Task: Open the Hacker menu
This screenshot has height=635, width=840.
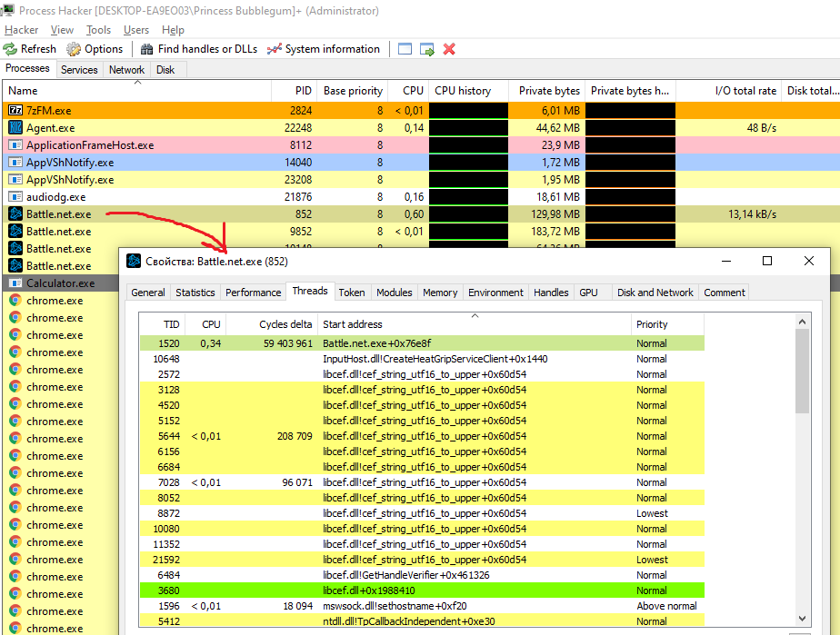Action: coord(22,30)
